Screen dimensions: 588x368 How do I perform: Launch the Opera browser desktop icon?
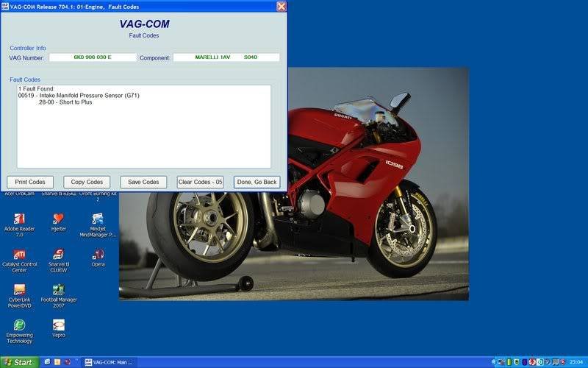coord(98,254)
